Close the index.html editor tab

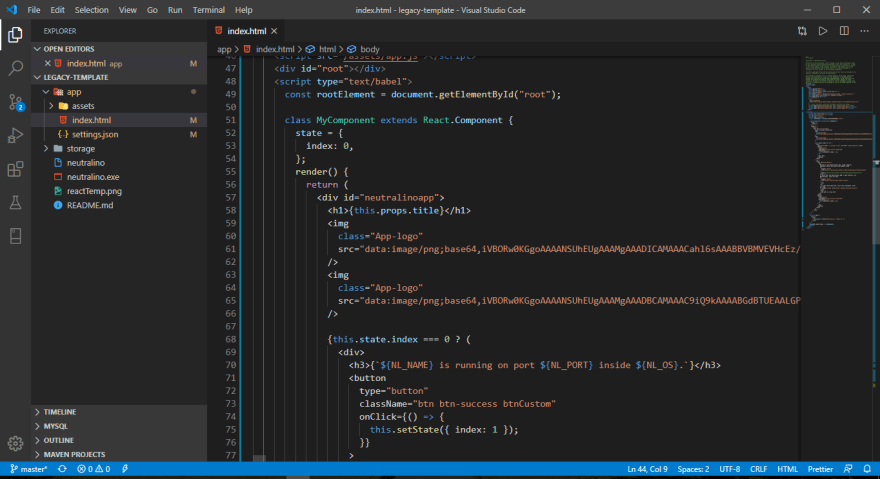tap(274, 31)
